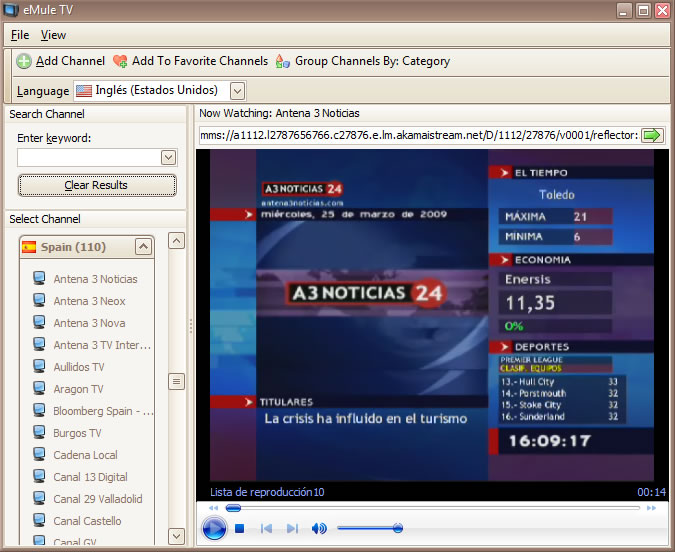Click the Add Channel plus icon
The width and height of the screenshot is (675, 552).
(x=24, y=61)
